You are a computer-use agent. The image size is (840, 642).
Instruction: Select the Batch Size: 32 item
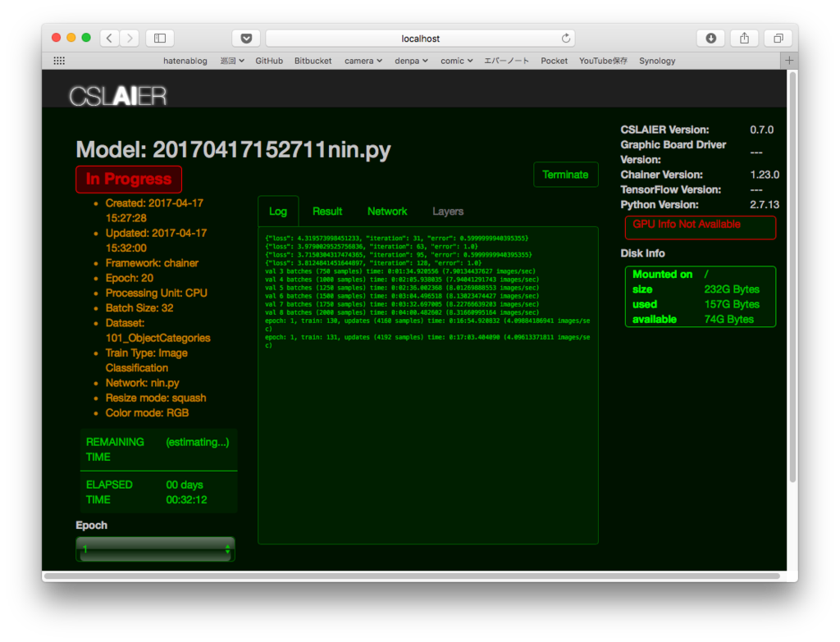tap(139, 308)
